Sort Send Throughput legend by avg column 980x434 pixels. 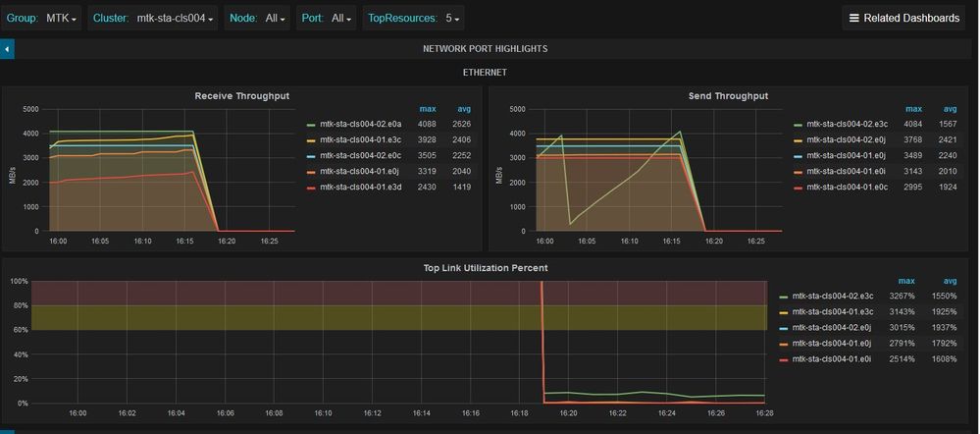tap(950, 109)
